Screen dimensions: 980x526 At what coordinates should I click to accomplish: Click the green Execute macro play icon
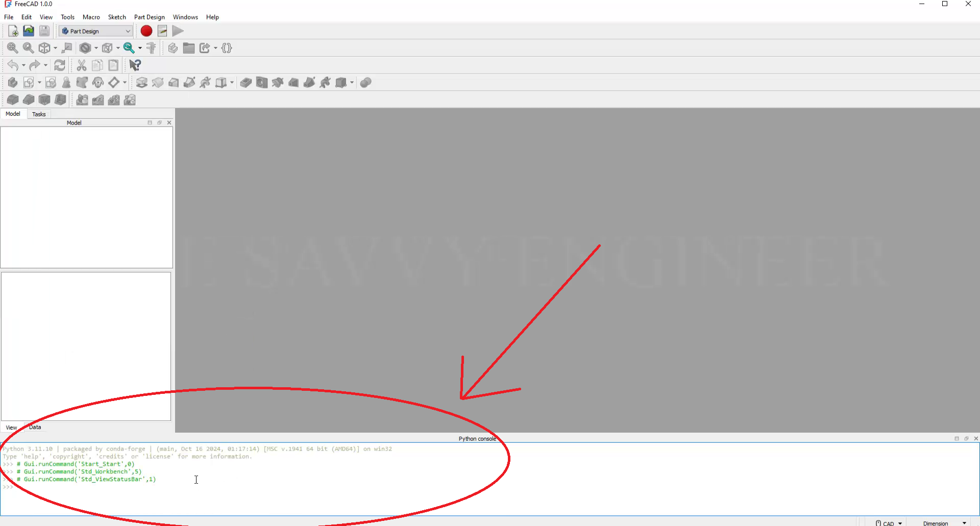tap(178, 31)
